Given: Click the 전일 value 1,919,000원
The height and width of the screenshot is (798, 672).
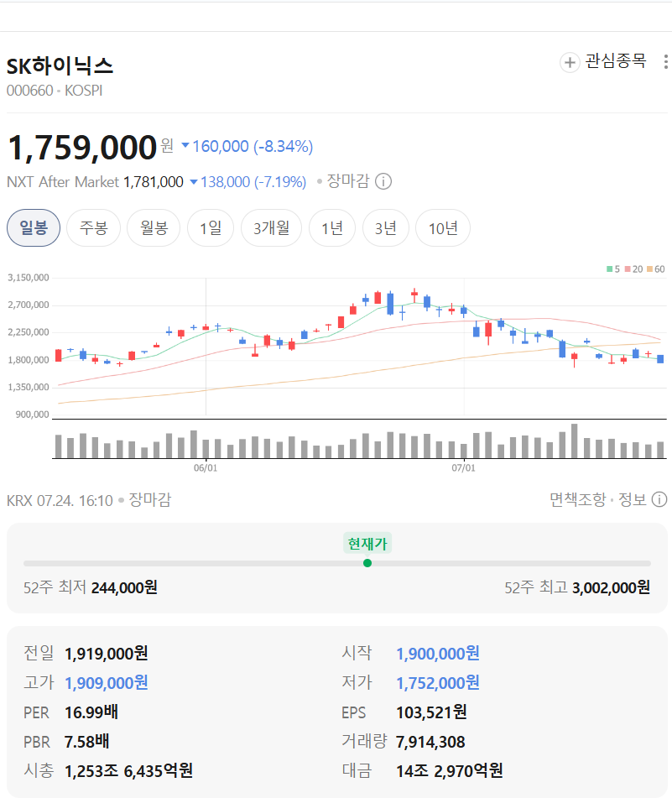Looking at the screenshot, I should [x=107, y=654].
